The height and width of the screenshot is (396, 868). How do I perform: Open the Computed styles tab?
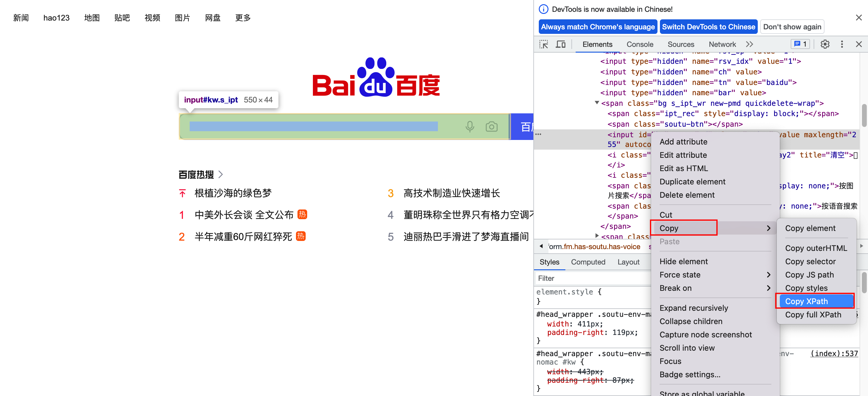[x=588, y=262]
